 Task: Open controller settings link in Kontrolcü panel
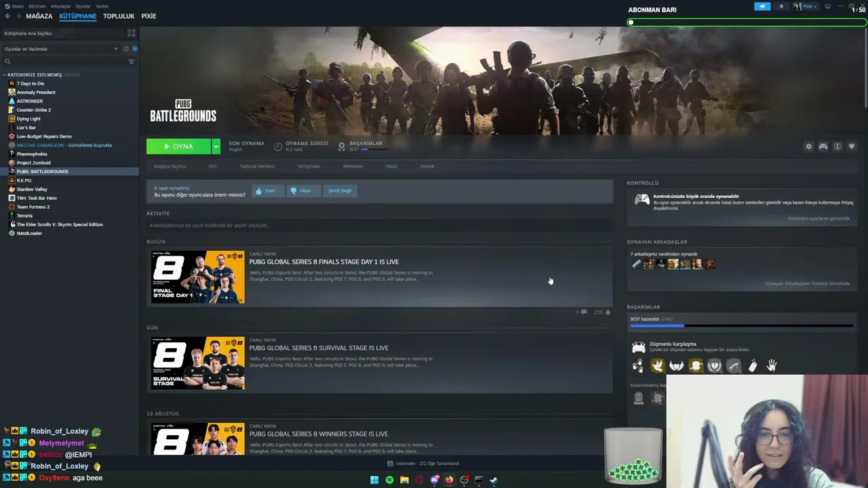(x=818, y=218)
